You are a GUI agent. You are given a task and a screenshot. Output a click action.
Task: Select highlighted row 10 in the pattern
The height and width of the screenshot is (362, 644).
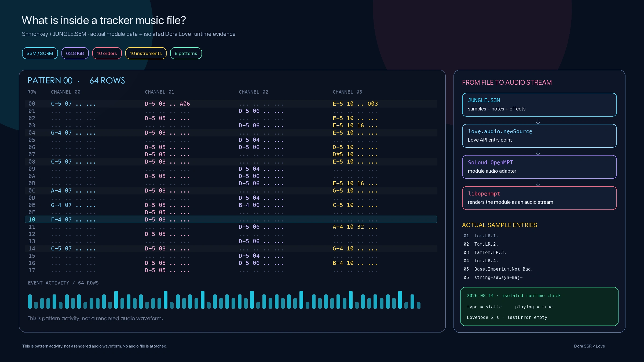[x=231, y=219]
